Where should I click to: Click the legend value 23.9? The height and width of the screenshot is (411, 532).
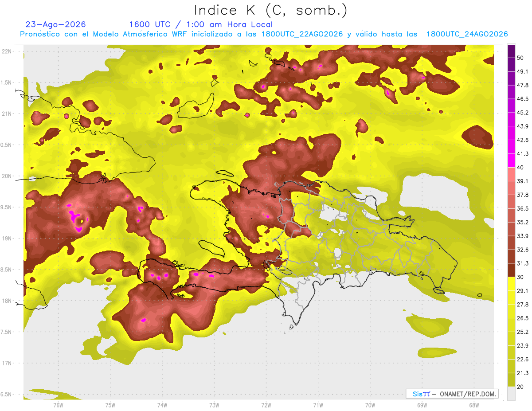pos(523,346)
